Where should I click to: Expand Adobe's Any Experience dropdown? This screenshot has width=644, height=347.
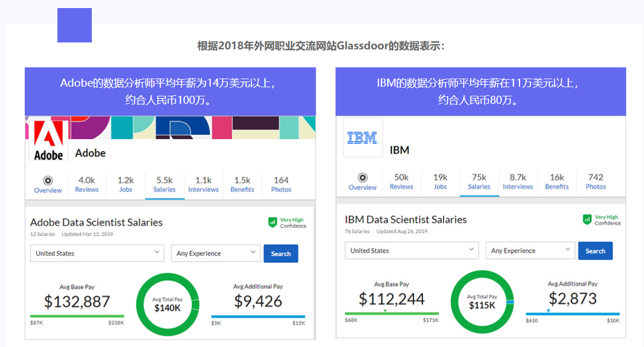tap(216, 254)
